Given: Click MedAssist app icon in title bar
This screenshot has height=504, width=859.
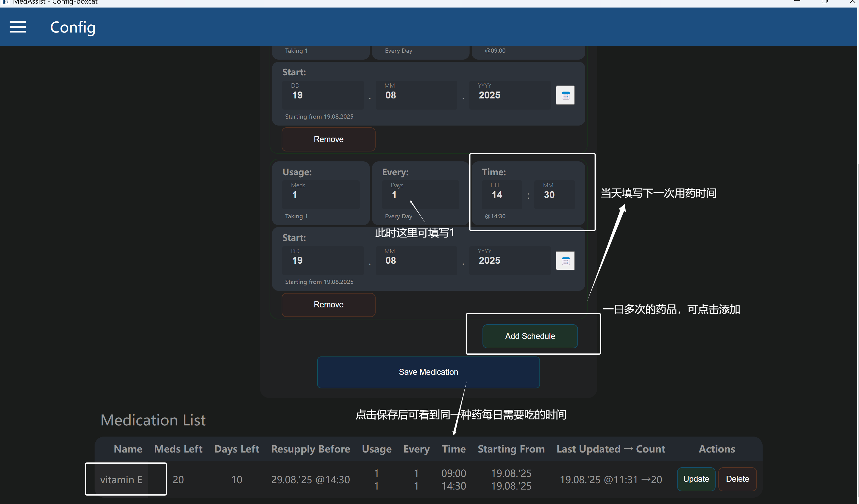Looking at the screenshot, I should click(x=5, y=2).
